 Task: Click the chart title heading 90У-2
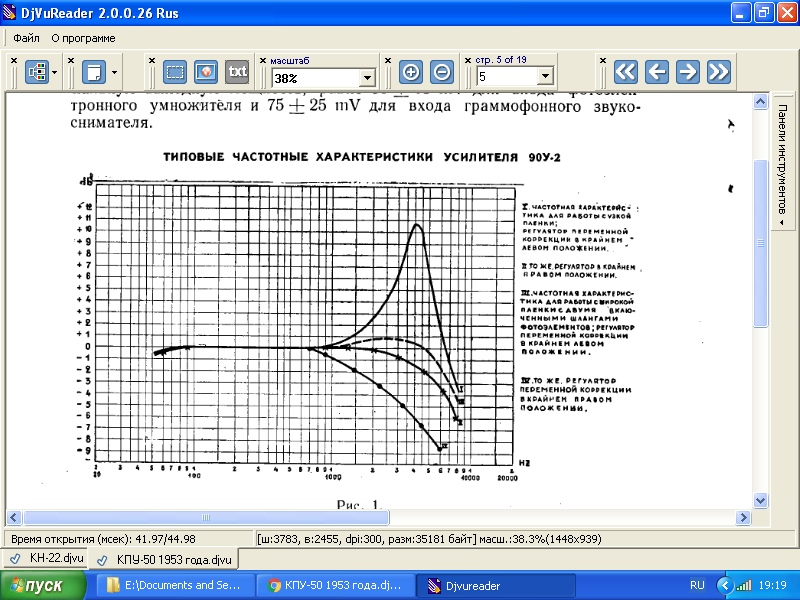click(362, 157)
